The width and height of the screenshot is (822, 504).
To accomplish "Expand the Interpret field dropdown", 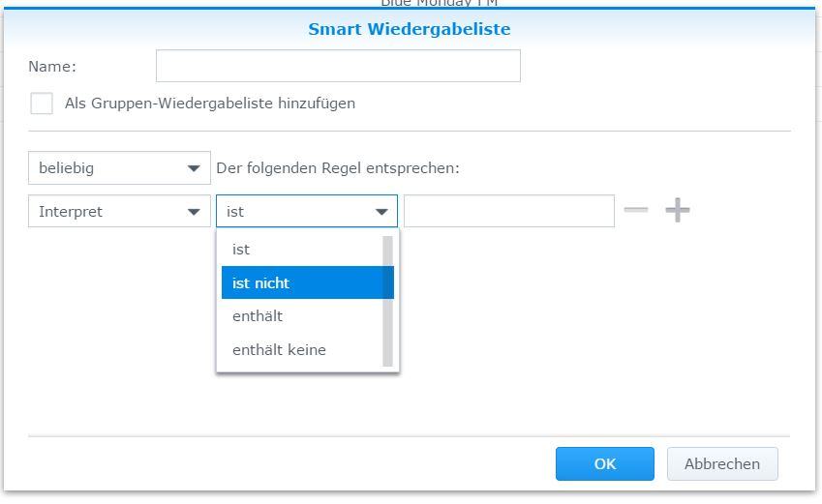I will click(x=119, y=211).
